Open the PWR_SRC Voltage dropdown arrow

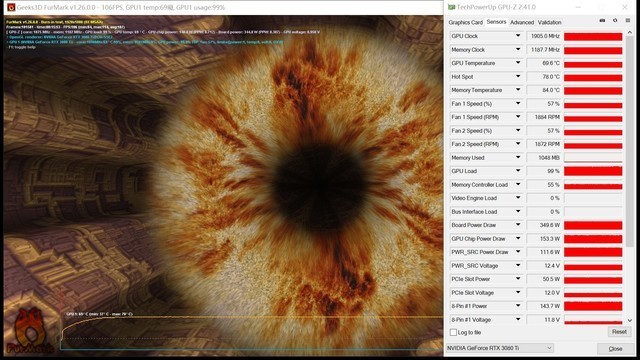coord(518,265)
